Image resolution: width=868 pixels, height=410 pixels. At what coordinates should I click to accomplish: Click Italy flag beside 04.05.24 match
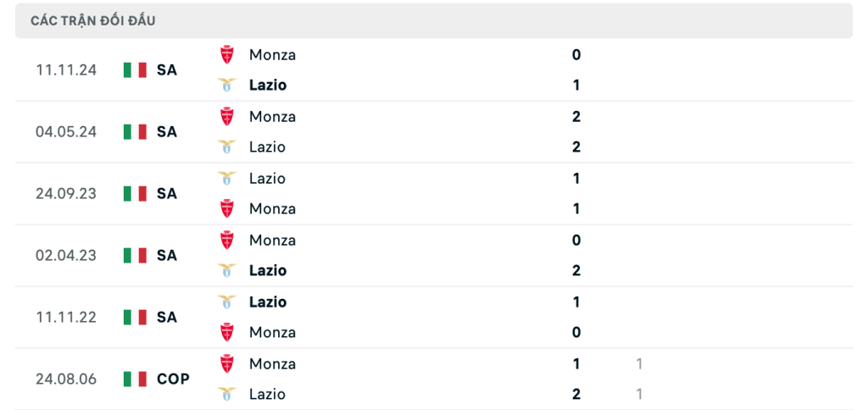point(135,131)
